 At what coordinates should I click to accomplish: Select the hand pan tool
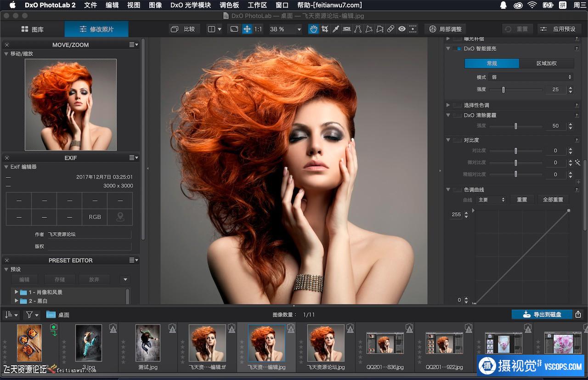click(313, 29)
